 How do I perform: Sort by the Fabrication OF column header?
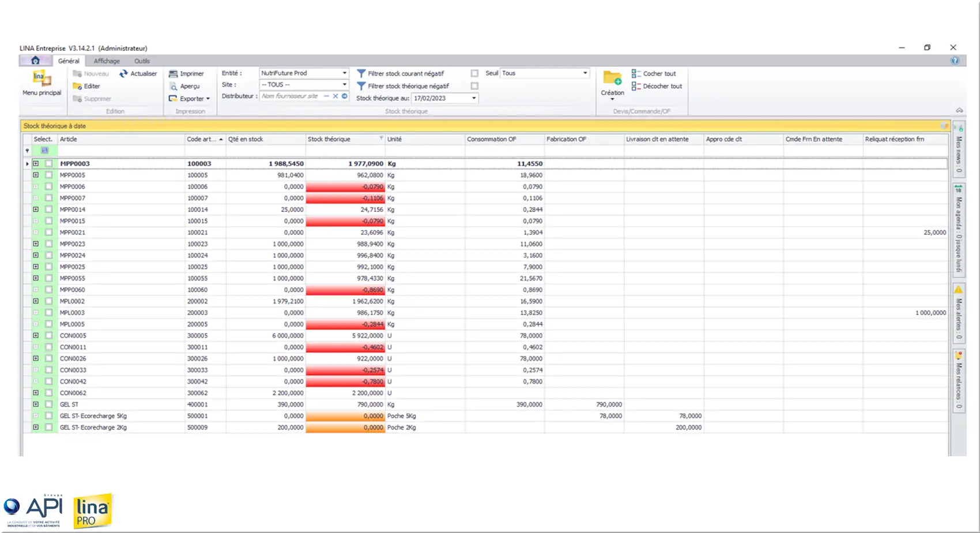584,139
